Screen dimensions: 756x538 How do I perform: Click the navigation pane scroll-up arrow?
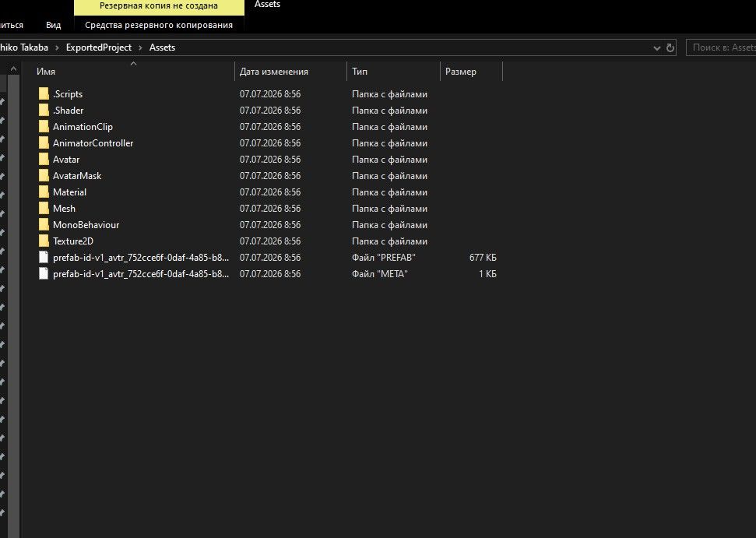click(13, 69)
